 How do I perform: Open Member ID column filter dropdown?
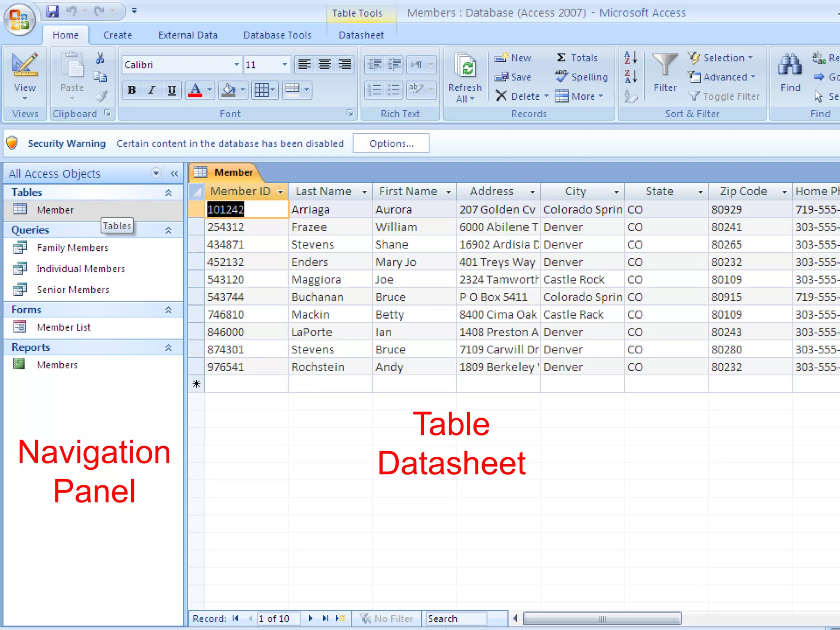coord(281,192)
